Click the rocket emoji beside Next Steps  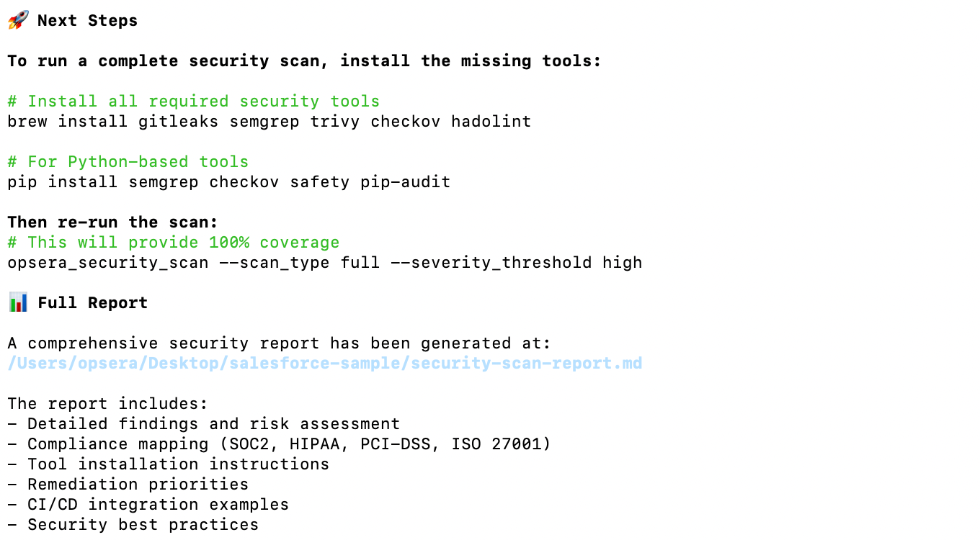tap(18, 20)
